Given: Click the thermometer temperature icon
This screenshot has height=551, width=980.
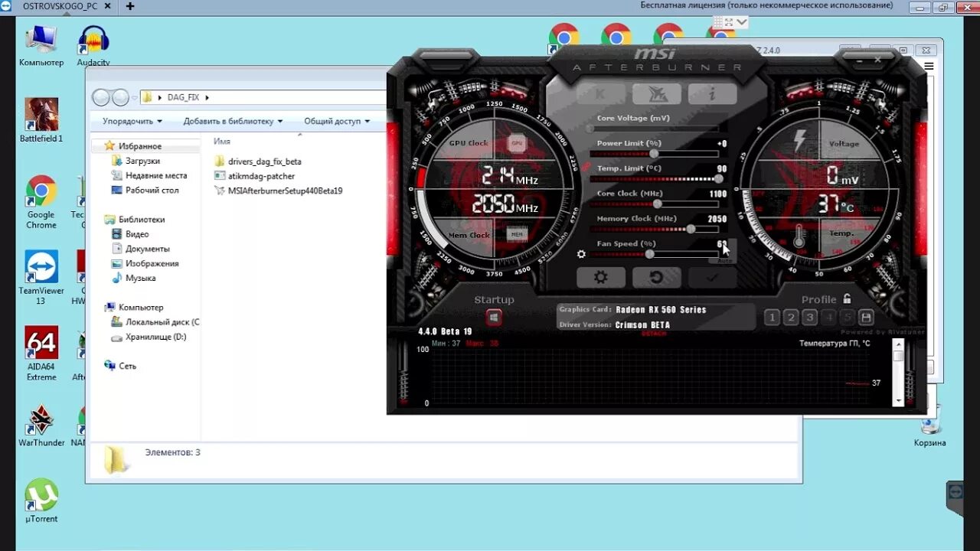Looking at the screenshot, I should [799, 236].
